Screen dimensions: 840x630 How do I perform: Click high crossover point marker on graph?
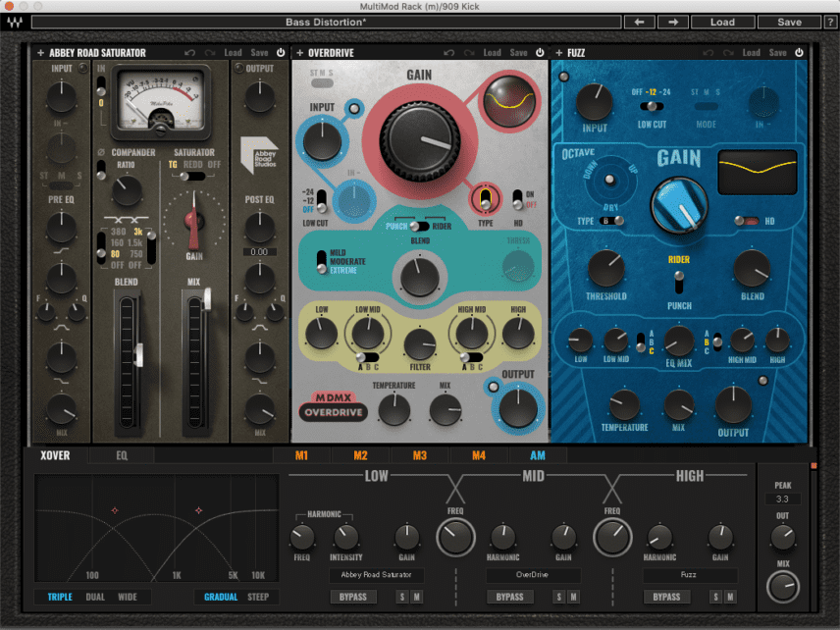pos(199,510)
